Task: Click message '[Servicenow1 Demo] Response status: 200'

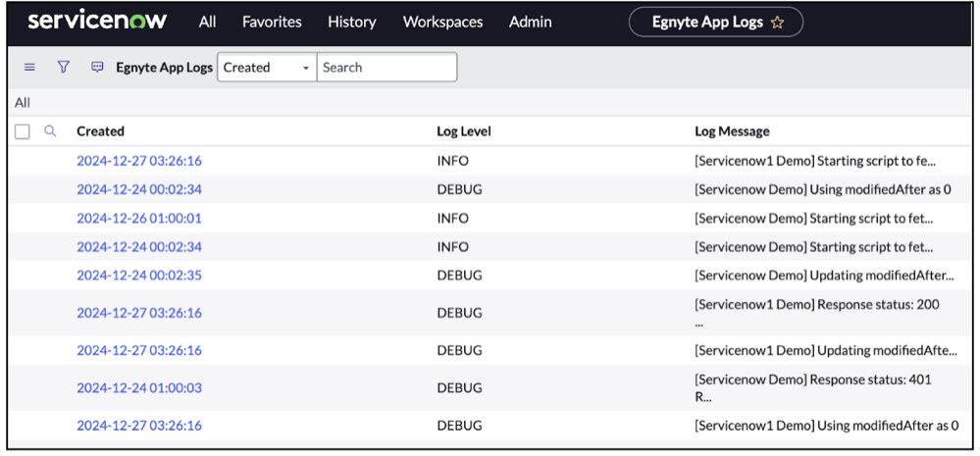Action: coord(817,305)
